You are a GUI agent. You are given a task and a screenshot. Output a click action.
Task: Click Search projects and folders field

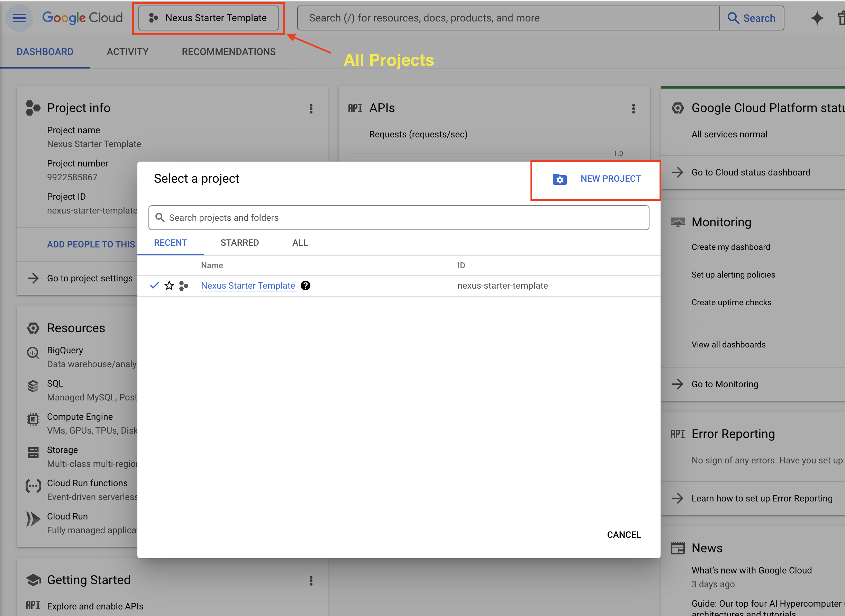pos(399,218)
